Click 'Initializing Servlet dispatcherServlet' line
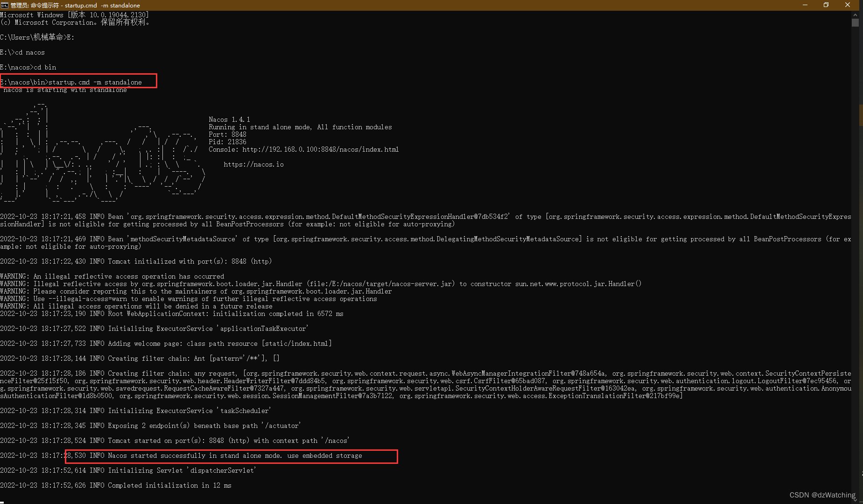This screenshot has width=863, height=504. [128, 470]
